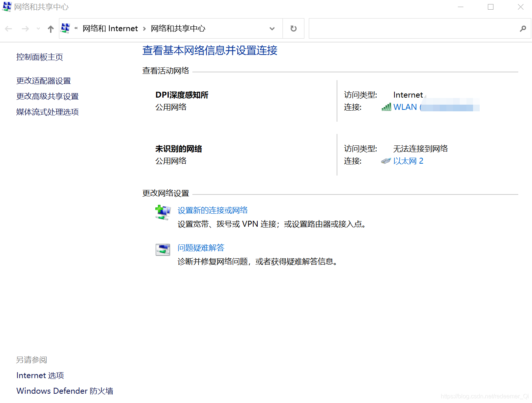Click 设置新的连接或网络
Screen dimensions: 532x403
[212, 210]
